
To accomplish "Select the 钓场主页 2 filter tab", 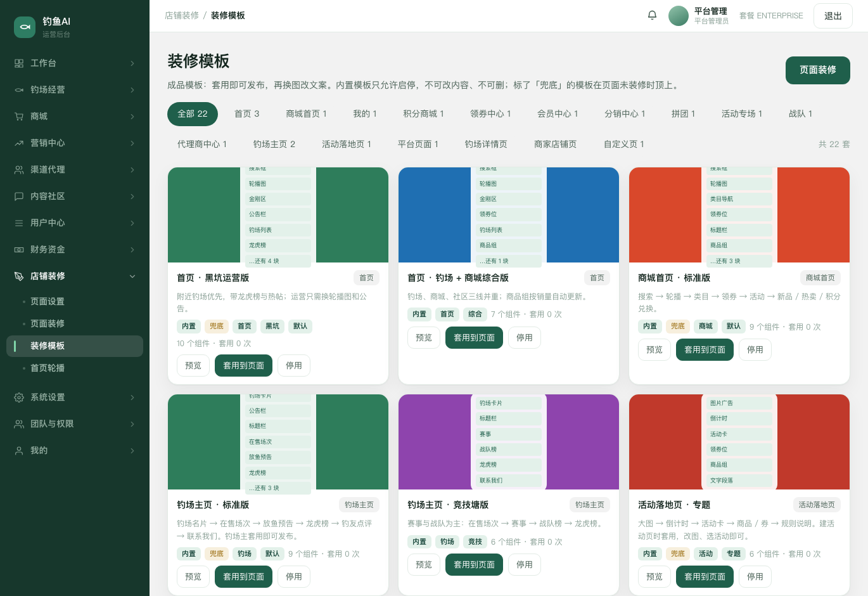I will [x=274, y=145].
